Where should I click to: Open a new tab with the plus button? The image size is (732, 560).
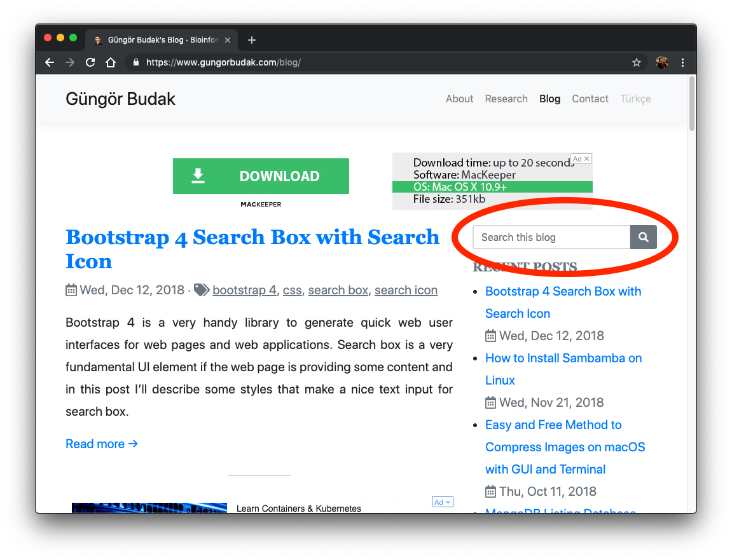coord(252,40)
